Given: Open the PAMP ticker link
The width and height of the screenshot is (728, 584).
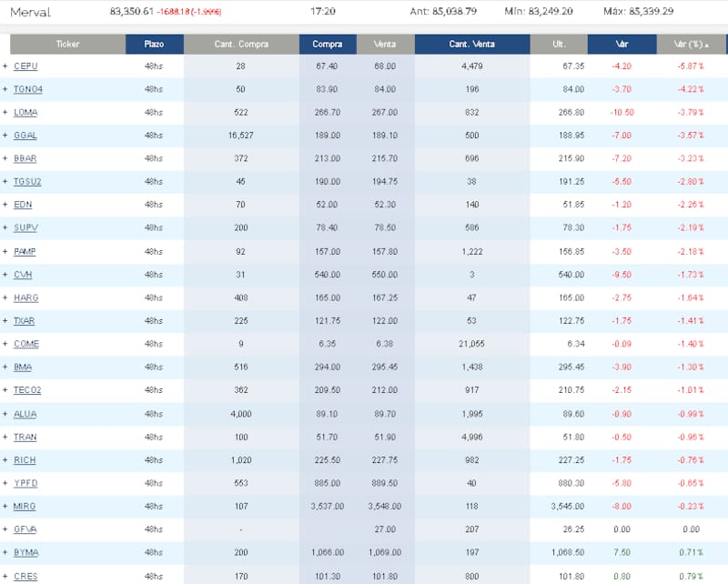Looking at the screenshot, I should click(x=25, y=251).
